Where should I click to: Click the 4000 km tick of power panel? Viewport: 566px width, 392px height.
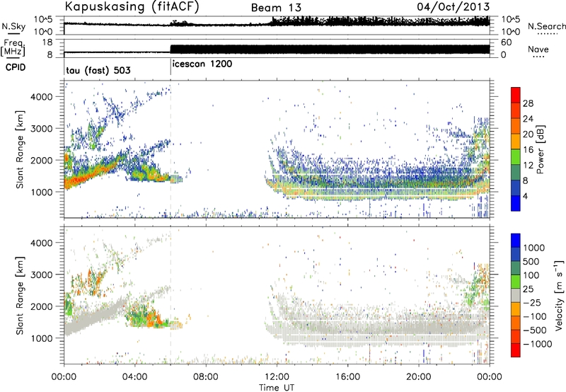click(x=42, y=97)
